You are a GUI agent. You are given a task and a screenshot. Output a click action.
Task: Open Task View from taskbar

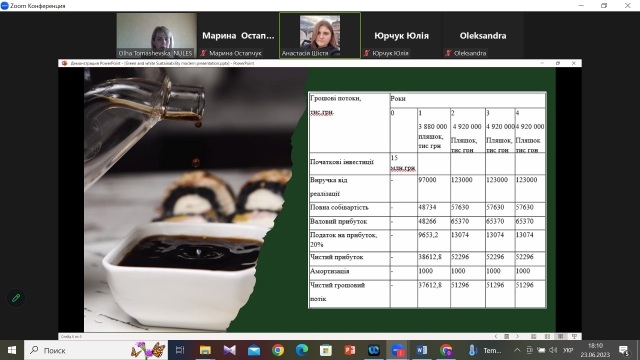[180, 350]
